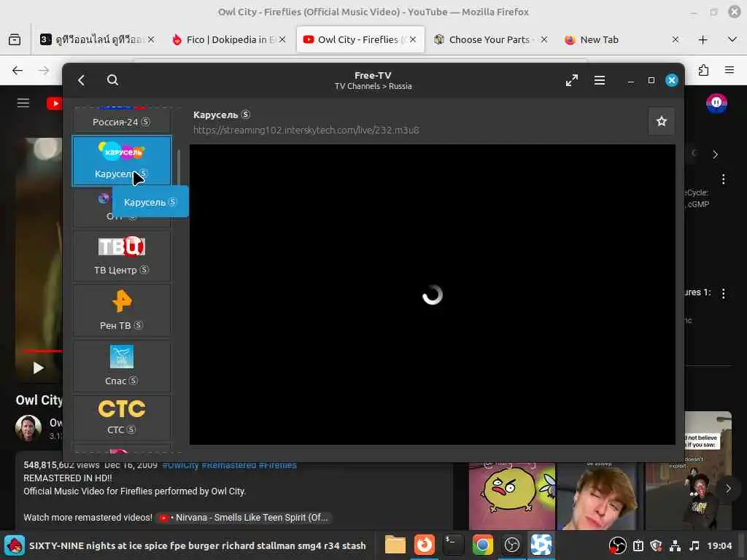Close the New Tab tab
The image size is (747, 560).
675,39
